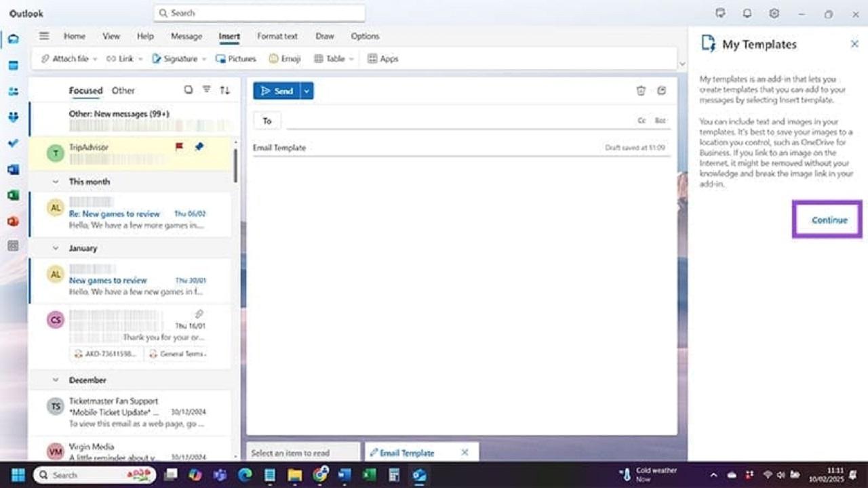The width and height of the screenshot is (868, 488).
Task: Open the Calendar icon in left sidebar
Action: pos(13,66)
